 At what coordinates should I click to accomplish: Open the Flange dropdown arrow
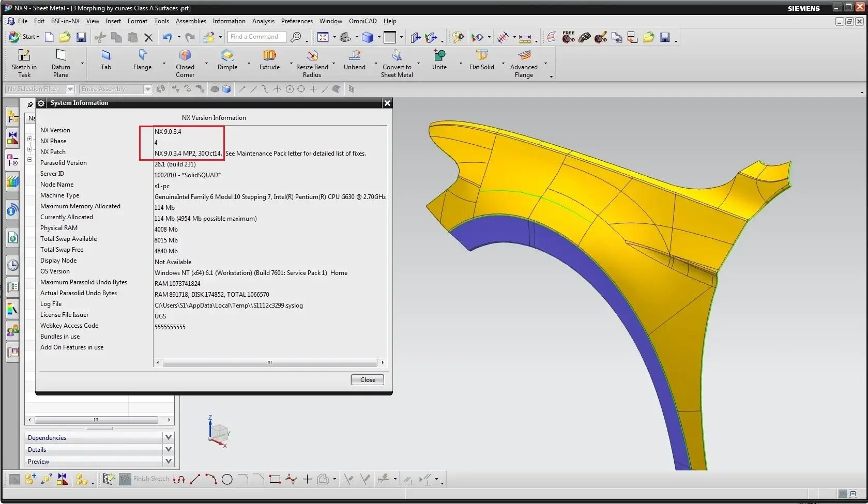[164, 64]
